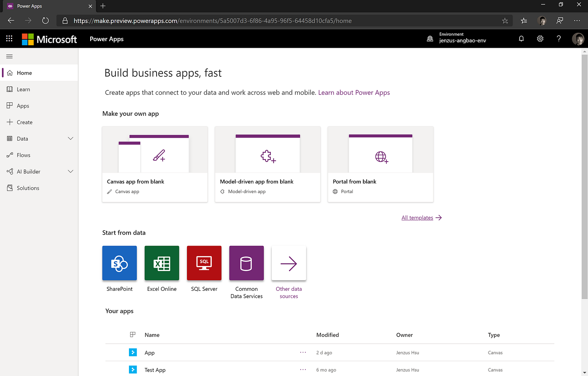Open Flows in the sidebar
Viewport: 588px width, 376px height.
click(39, 155)
